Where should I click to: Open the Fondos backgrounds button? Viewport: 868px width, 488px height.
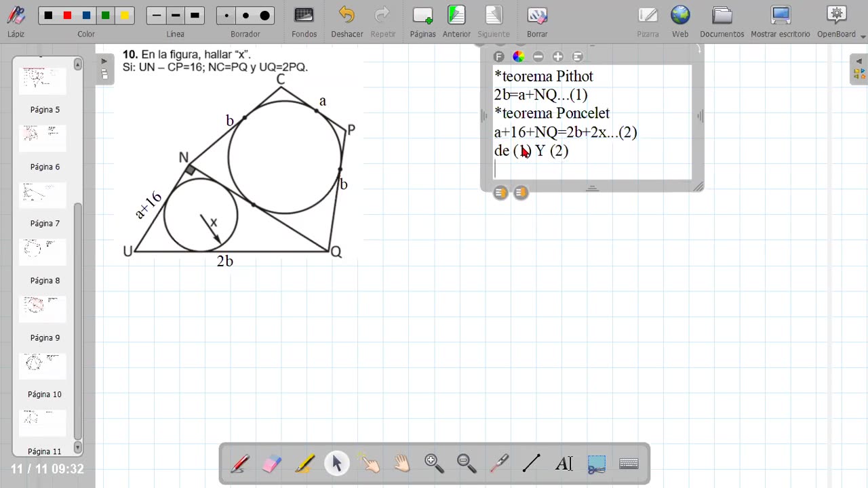(304, 20)
